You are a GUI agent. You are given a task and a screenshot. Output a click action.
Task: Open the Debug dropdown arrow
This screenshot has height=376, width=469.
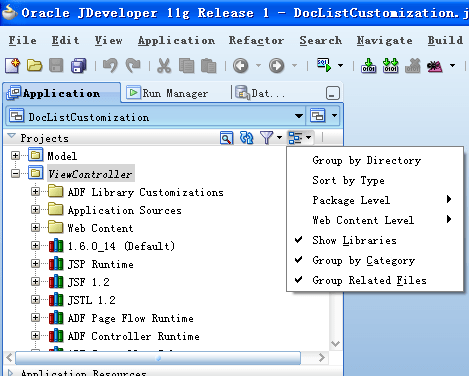(x=452, y=65)
